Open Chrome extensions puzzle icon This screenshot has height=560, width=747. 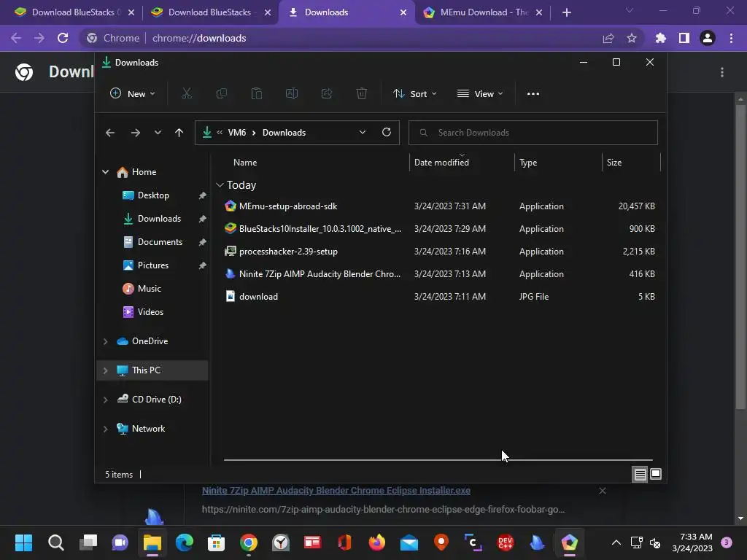point(661,38)
